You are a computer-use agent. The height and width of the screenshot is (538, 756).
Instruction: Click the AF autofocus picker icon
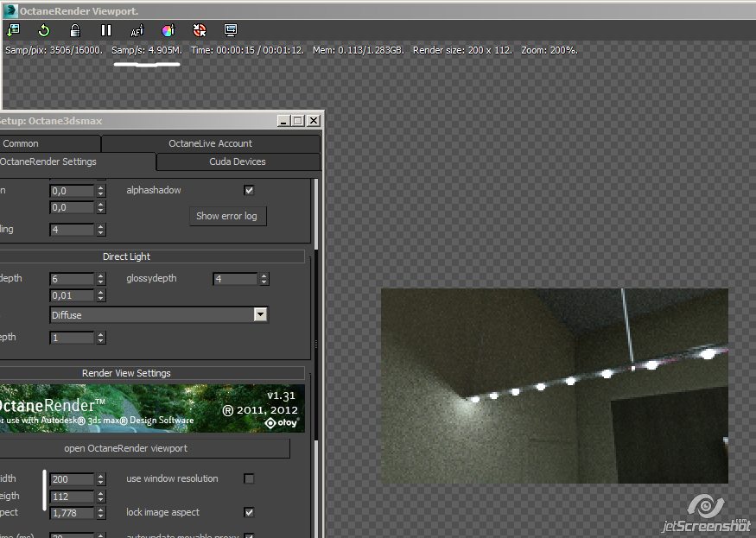137,30
